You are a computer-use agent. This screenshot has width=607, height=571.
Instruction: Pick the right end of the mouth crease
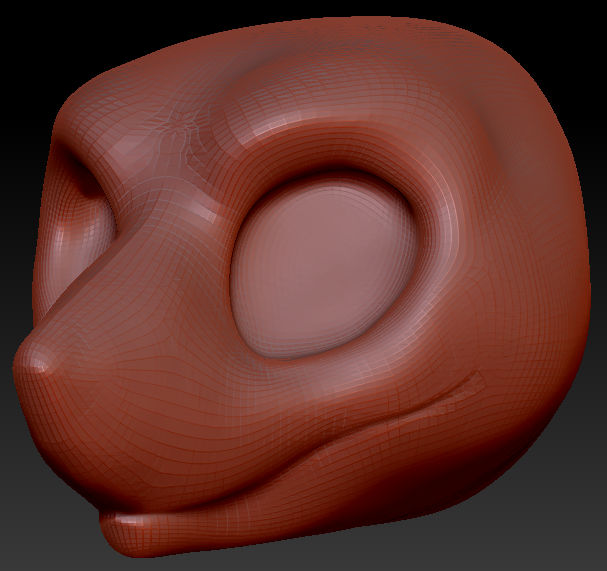[x=478, y=380]
